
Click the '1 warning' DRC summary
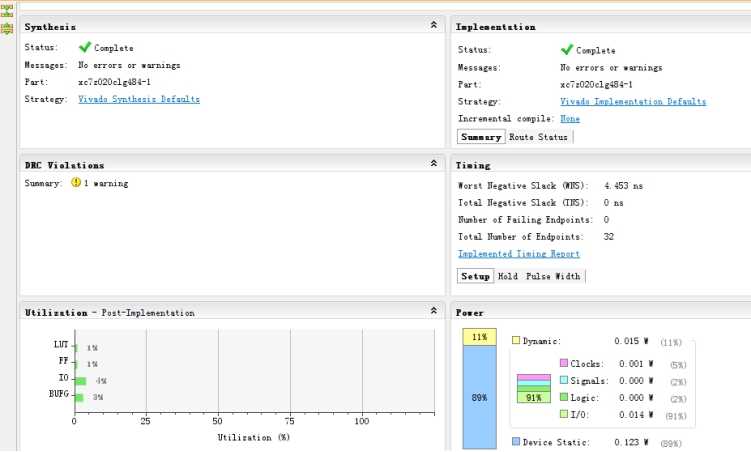click(106, 183)
